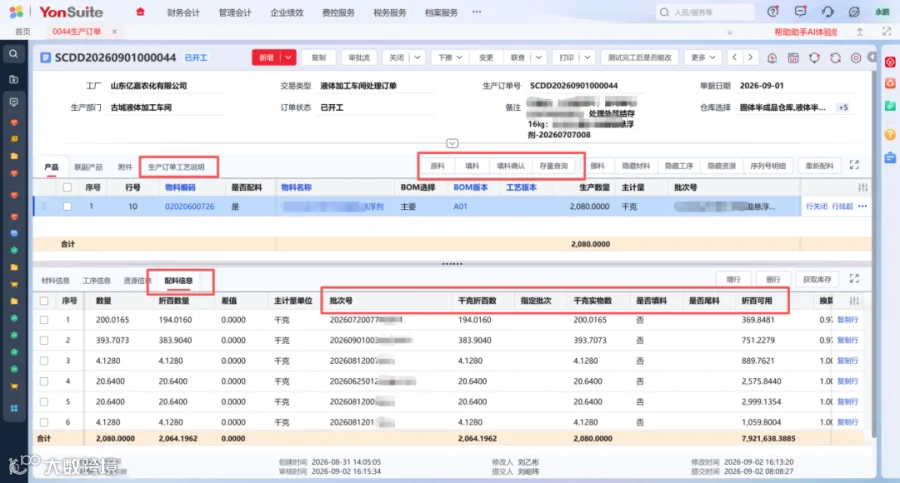Screen dimensions: 900x483
Task: Open the messages chat icon
Action: (x=800, y=11)
